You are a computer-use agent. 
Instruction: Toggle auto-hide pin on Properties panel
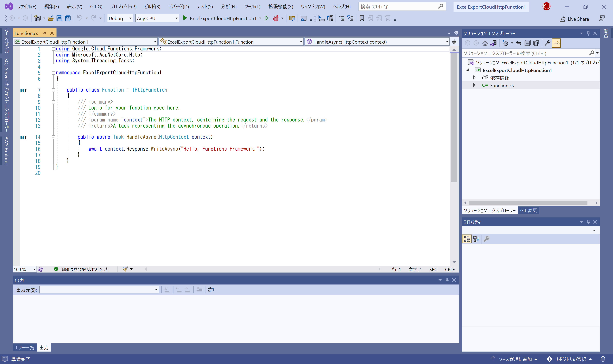[x=588, y=222]
